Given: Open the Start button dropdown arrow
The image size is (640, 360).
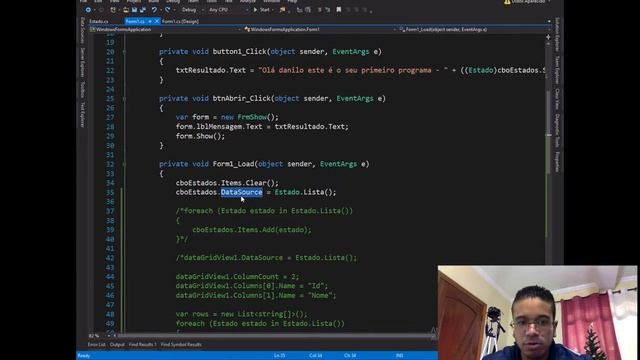Looking at the screenshot, I should pyautogui.click(x=273, y=10).
